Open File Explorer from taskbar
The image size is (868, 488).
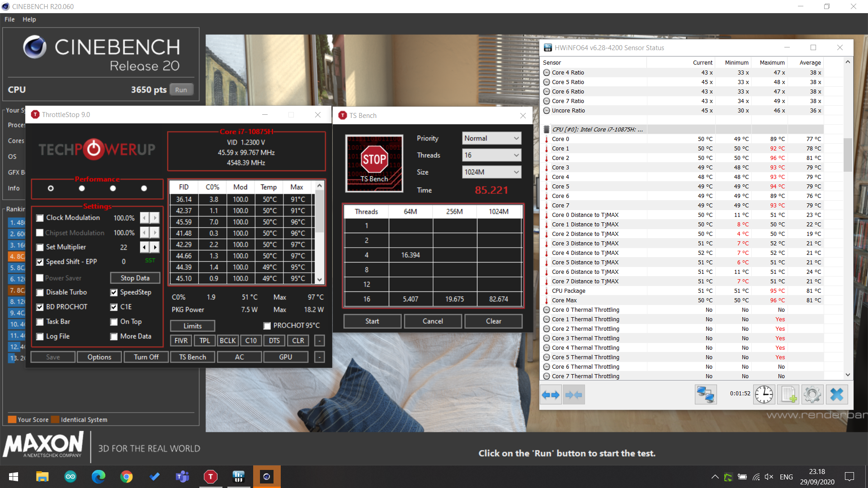(x=42, y=477)
